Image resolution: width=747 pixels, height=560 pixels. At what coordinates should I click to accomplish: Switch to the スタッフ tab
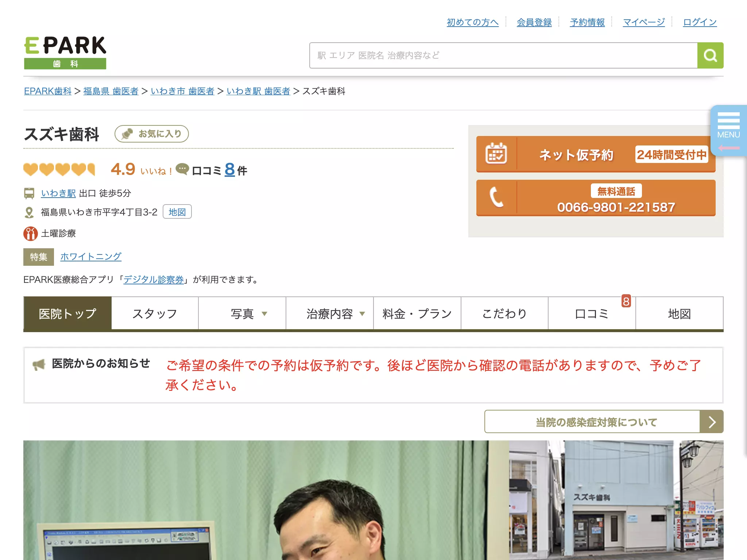coord(155,314)
